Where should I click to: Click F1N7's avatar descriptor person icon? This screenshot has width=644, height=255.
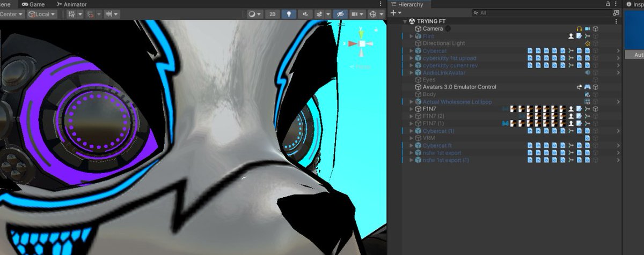[x=571, y=109]
